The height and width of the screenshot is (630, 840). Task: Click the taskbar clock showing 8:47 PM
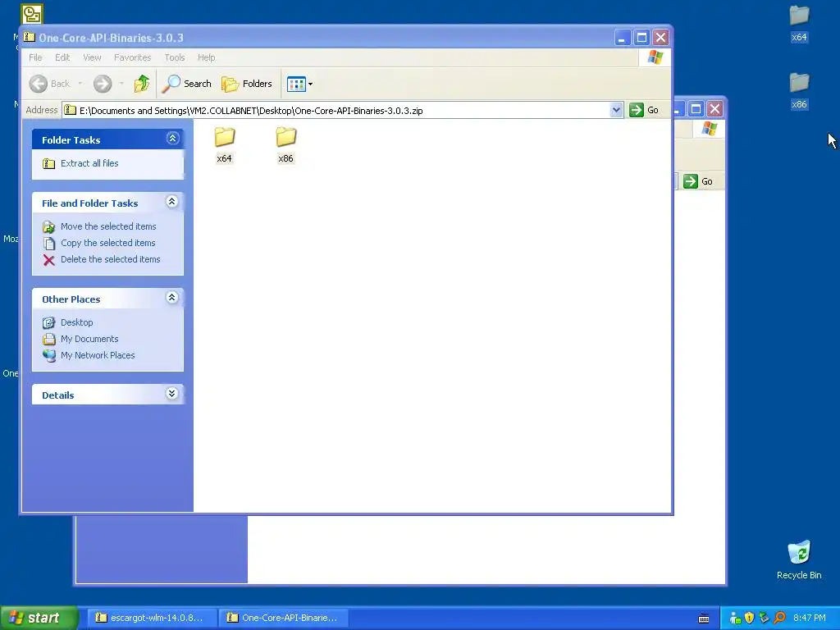pyautogui.click(x=810, y=619)
